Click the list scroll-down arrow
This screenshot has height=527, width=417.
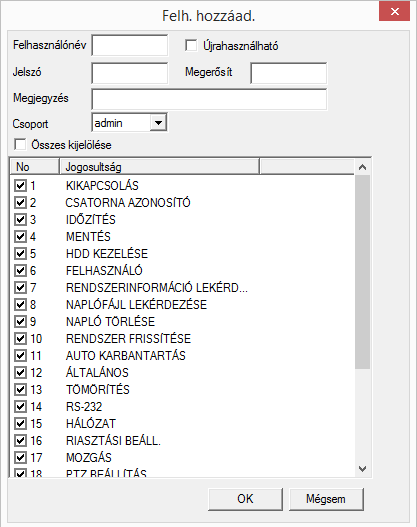coord(362,468)
